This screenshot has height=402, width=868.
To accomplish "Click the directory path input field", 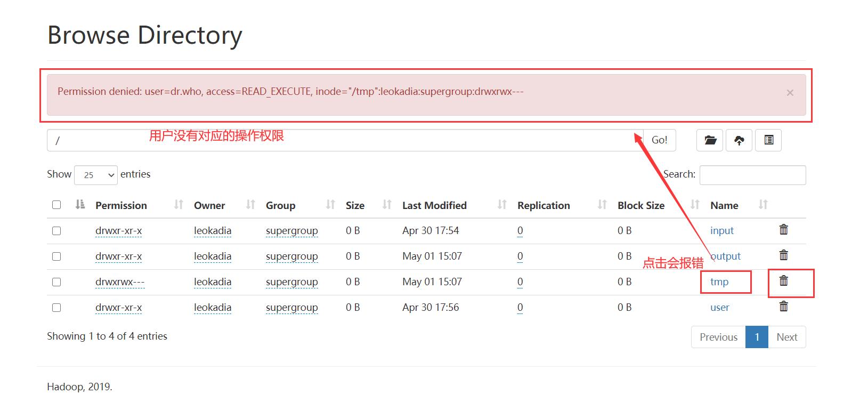I will coord(345,140).
